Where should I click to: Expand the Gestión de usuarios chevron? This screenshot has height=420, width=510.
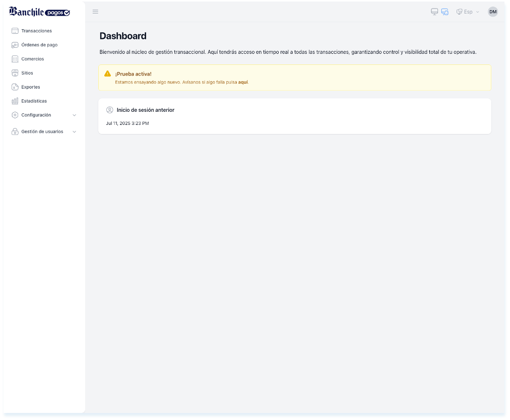(x=74, y=131)
